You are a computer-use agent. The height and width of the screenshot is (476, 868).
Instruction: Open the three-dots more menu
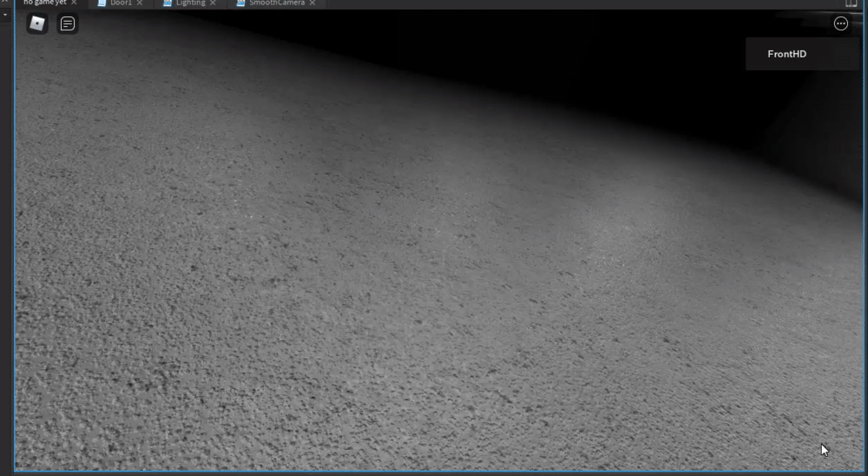[x=840, y=23]
